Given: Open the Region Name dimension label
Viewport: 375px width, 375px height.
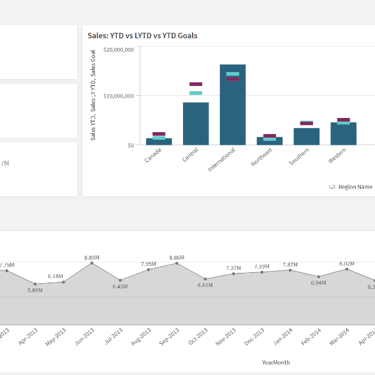Looking at the screenshot, I should [355, 187].
